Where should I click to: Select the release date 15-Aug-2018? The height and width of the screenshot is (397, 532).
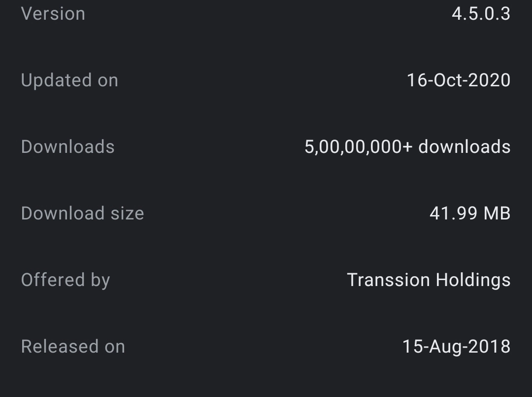point(456,347)
